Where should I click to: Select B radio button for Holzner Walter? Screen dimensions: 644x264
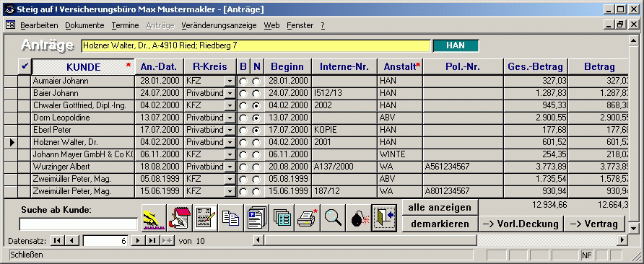[243, 144]
